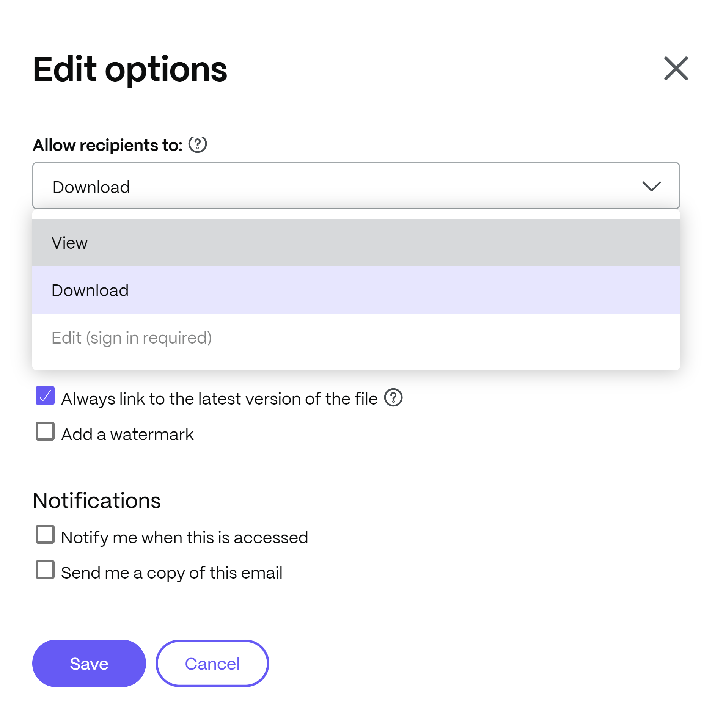The height and width of the screenshot is (728, 712).
Task: Cancel the option changes
Action: coord(212,664)
